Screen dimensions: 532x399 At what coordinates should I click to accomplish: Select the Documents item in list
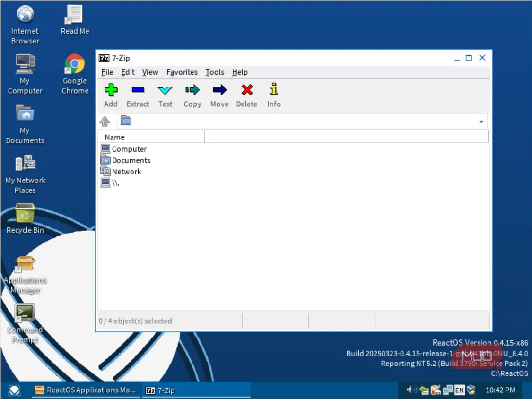coord(125,160)
